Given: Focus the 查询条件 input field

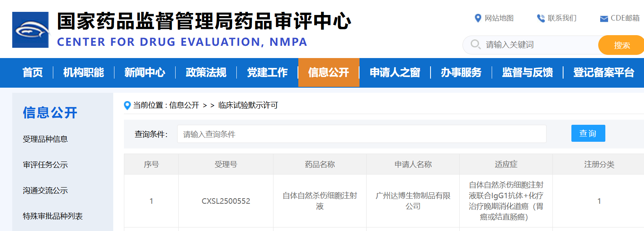Looking at the screenshot, I should coord(361,134).
